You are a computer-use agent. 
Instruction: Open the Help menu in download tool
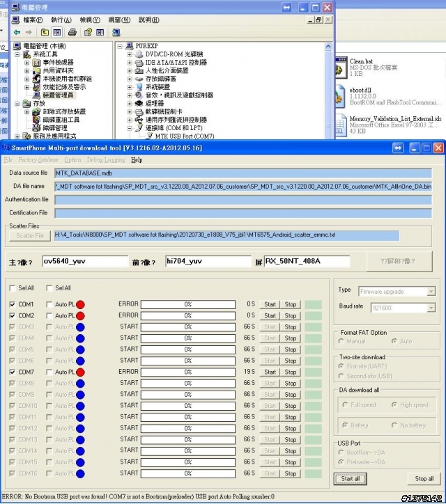click(137, 160)
